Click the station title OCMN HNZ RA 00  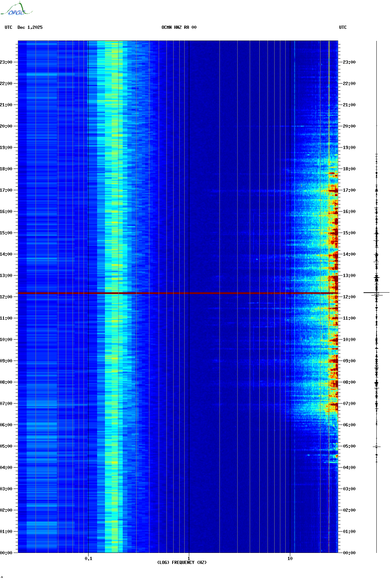179,27
